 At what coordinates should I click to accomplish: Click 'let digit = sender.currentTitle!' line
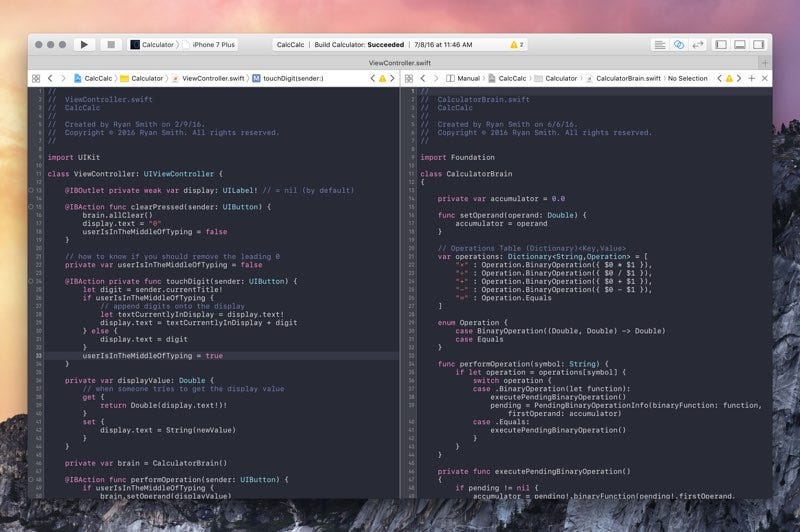pos(153,289)
